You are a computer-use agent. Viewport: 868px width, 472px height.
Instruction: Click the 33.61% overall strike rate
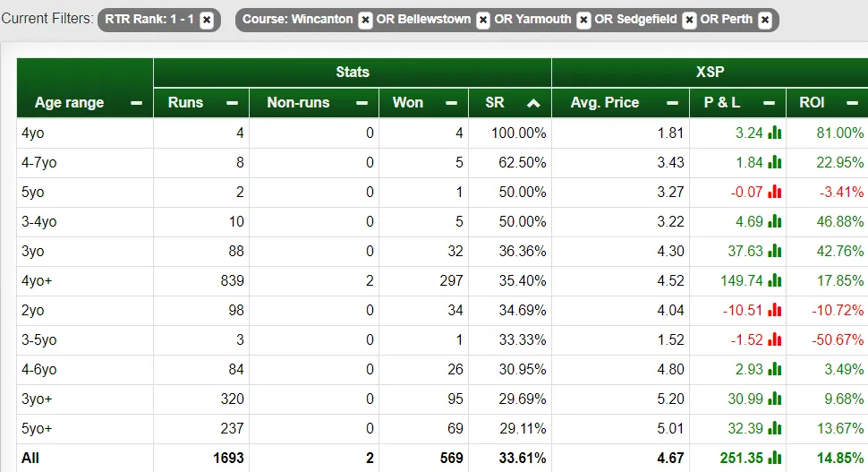pos(523,458)
